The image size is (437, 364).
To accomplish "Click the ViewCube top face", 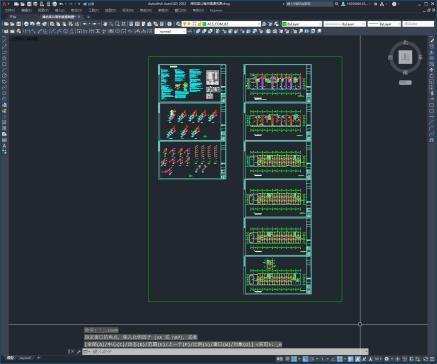I will click(405, 57).
